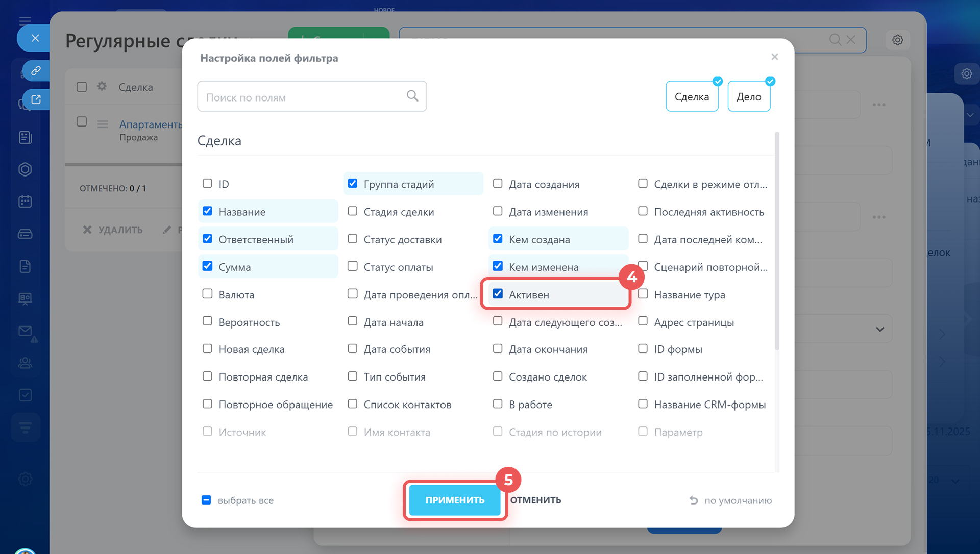Expand the chevron dropdown on right panel
The width and height of the screenshot is (980, 554).
coord(880,329)
